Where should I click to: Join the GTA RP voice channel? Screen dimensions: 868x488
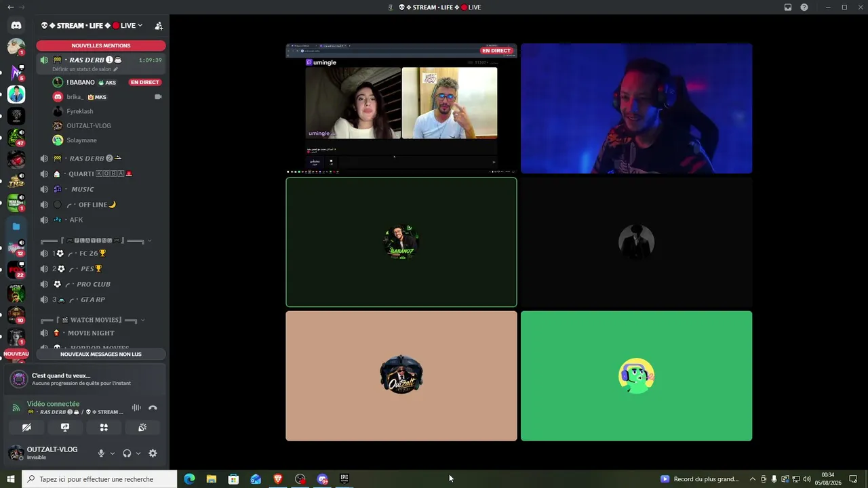click(101, 300)
